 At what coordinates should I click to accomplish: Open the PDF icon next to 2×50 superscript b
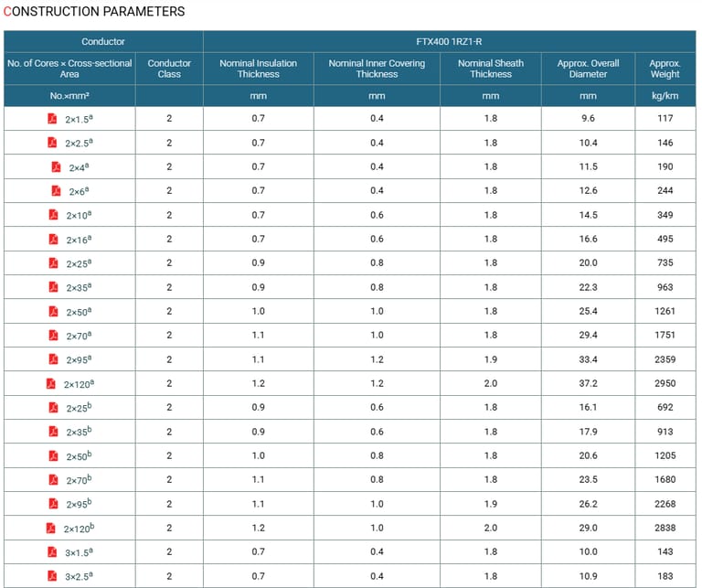[x=53, y=455]
